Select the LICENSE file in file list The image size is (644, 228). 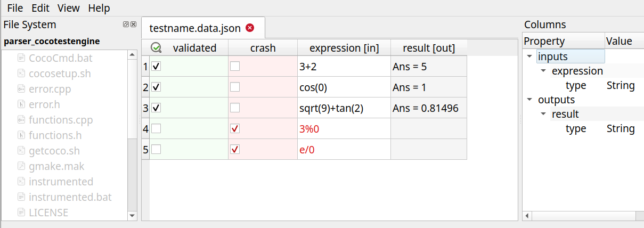point(48,213)
